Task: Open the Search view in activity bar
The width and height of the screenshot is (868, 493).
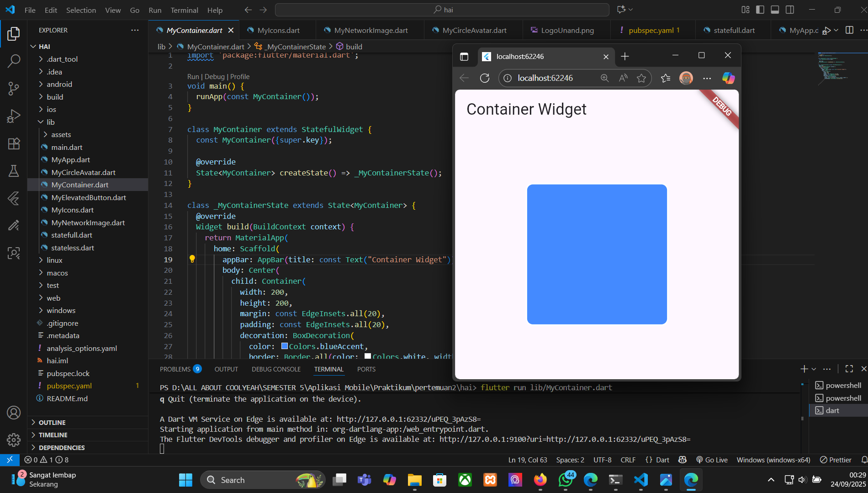Action: click(14, 60)
